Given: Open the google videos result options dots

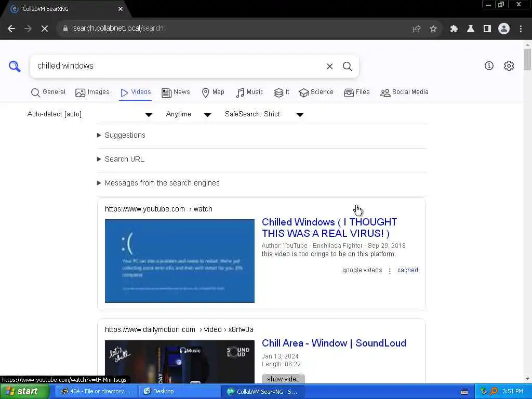Looking at the screenshot, I should tap(390, 271).
